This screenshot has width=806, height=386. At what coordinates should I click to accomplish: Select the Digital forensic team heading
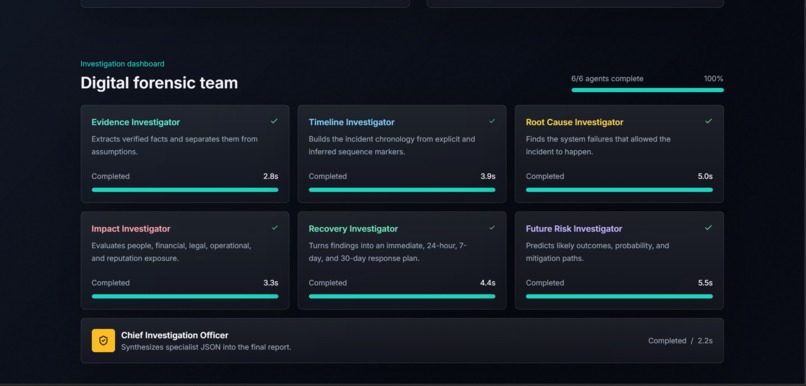159,83
